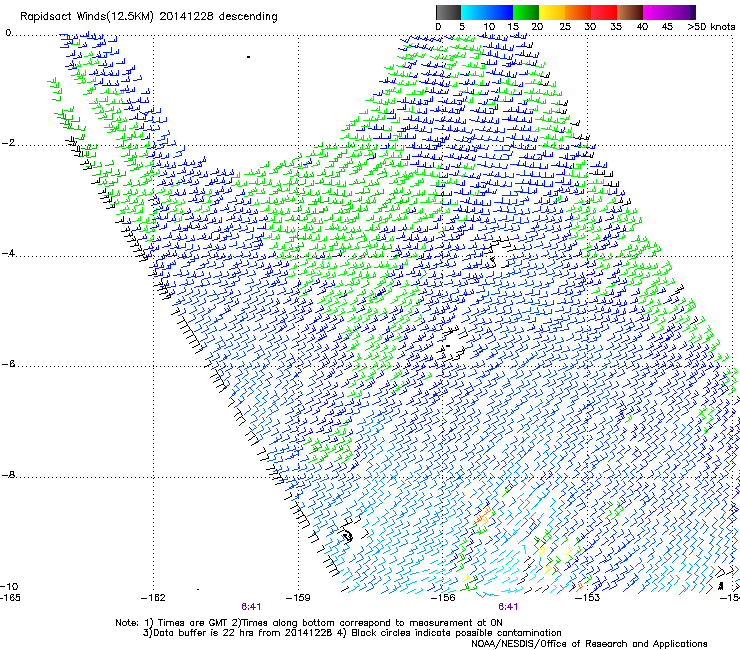Image resolution: width=740 pixels, height=650 pixels.
Task: Click the '40' legend tick label
Action: [642, 27]
